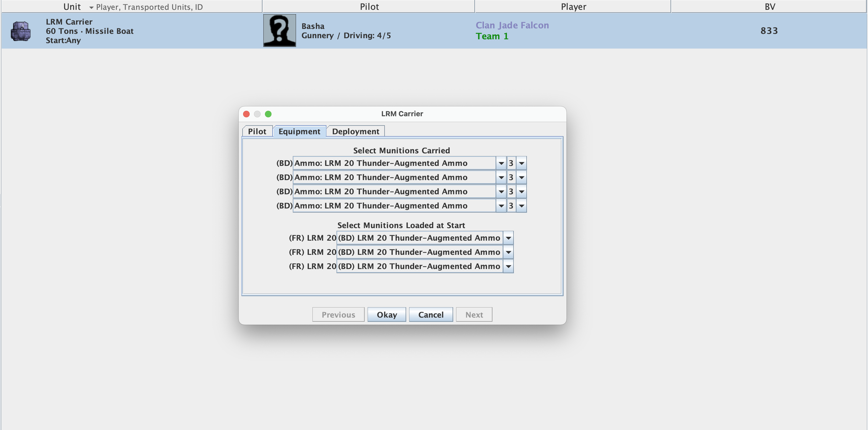Confirm changes with the Okay button

(x=386, y=314)
